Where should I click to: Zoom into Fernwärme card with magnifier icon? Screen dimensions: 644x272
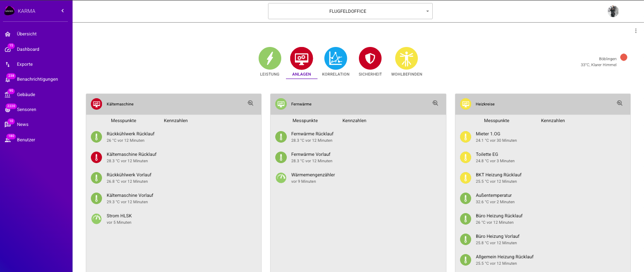pyautogui.click(x=435, y=103)
